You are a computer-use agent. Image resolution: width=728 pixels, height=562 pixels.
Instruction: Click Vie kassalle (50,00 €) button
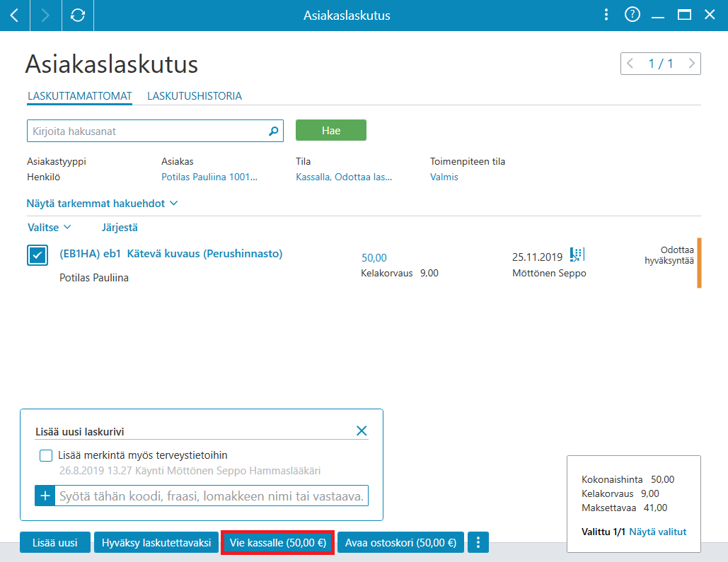click(x=277, y=542)
